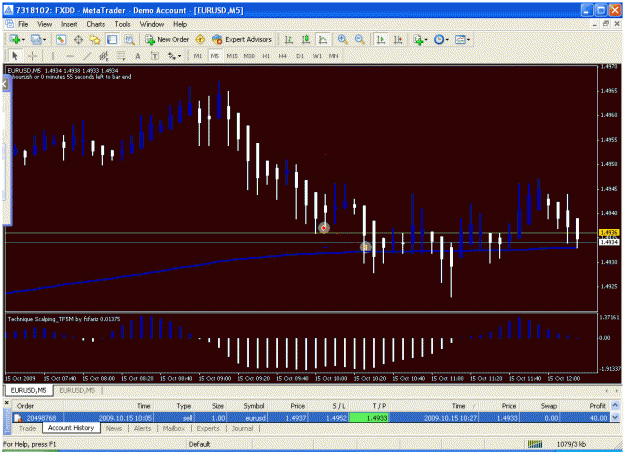
Task: Switch to the Journal terminal tab
Action: click(242, 428)
